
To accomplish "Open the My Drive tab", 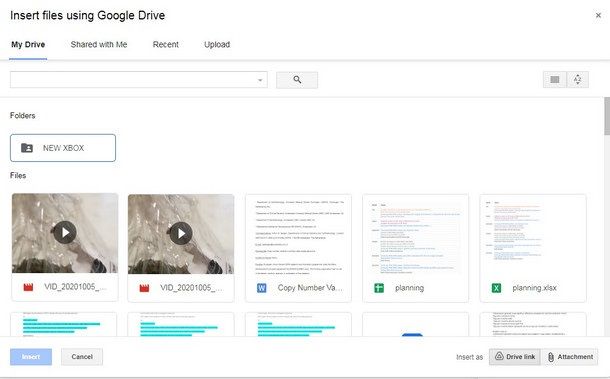I will coord(28,45).
